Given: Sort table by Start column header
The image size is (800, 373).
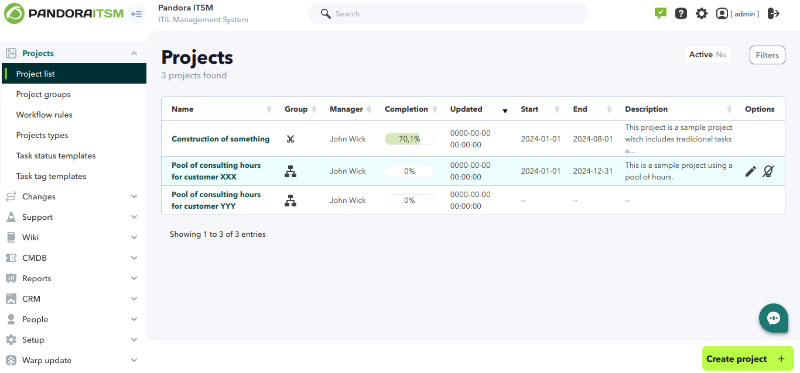Looking at the screenshot, I should click(x=540, y=109).
